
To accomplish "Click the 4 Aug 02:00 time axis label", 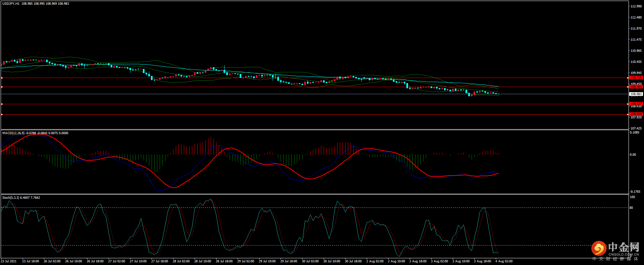I will 504,261.
